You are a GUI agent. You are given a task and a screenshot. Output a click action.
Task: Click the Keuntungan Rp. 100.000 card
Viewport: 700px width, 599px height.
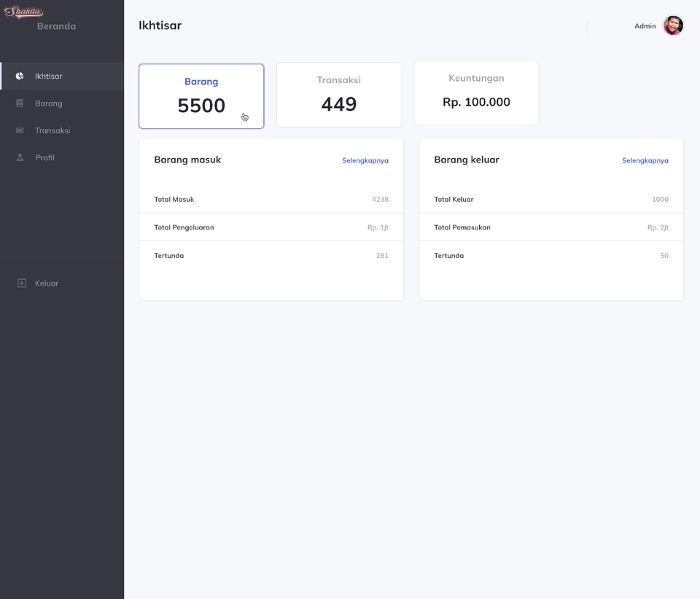(x=476, y=93)
